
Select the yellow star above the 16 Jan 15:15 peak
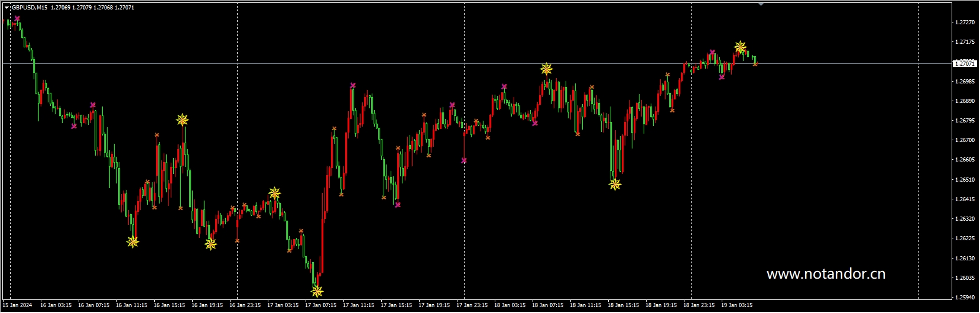pyautogui.click(x=182, y=120)
